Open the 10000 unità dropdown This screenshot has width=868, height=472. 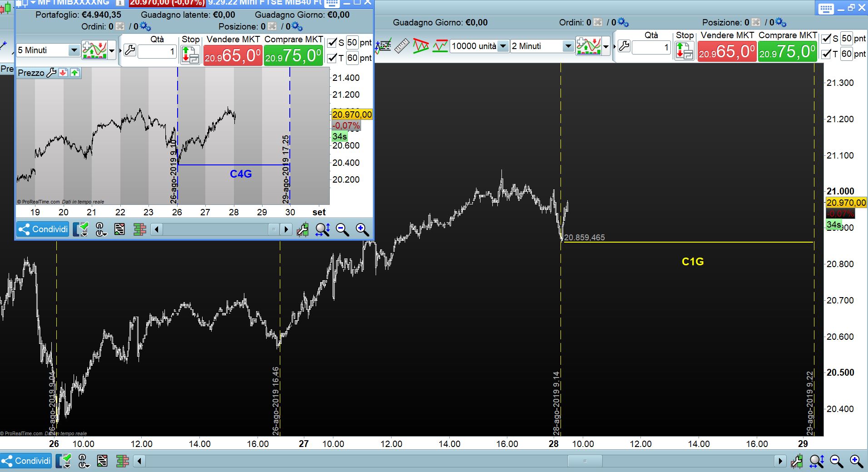503,46
